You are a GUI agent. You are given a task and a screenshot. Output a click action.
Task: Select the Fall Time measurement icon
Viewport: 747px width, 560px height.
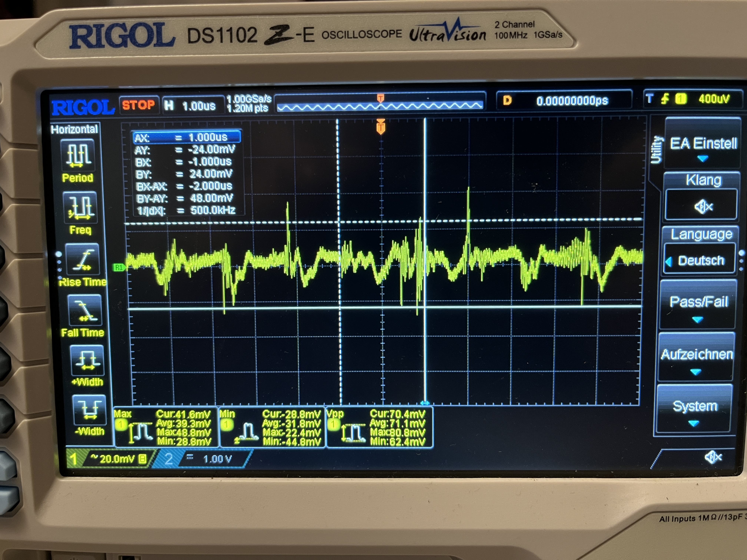(x=85, y=310)
